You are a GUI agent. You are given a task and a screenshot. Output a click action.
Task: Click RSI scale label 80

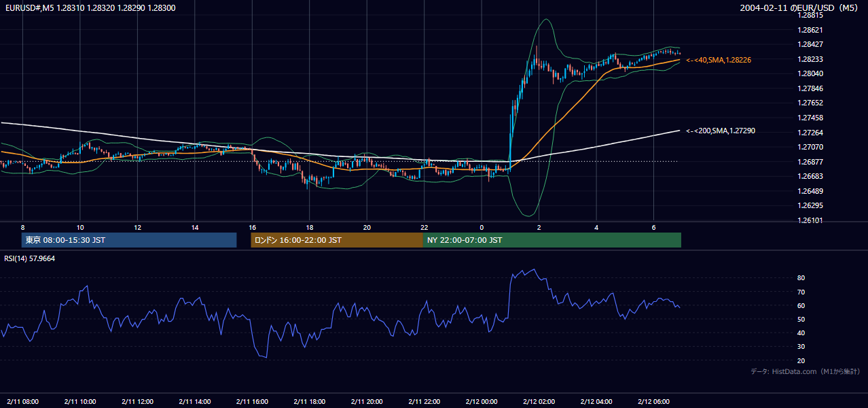coord(801,278)
